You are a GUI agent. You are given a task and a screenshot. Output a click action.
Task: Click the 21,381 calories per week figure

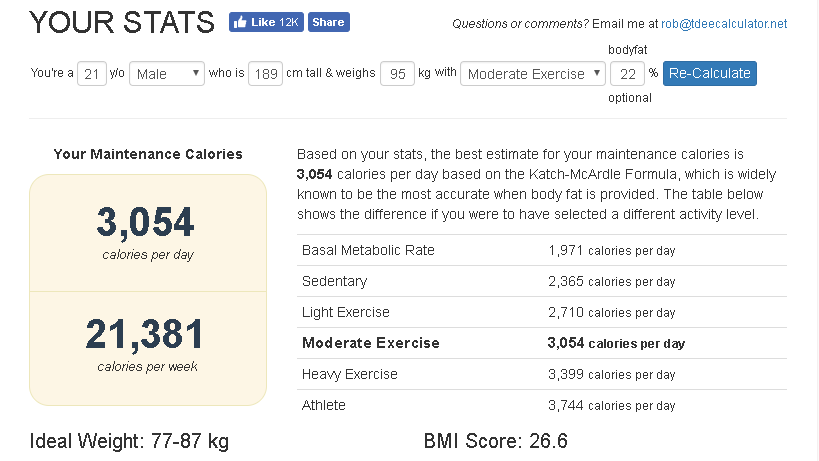pos(145,334)
